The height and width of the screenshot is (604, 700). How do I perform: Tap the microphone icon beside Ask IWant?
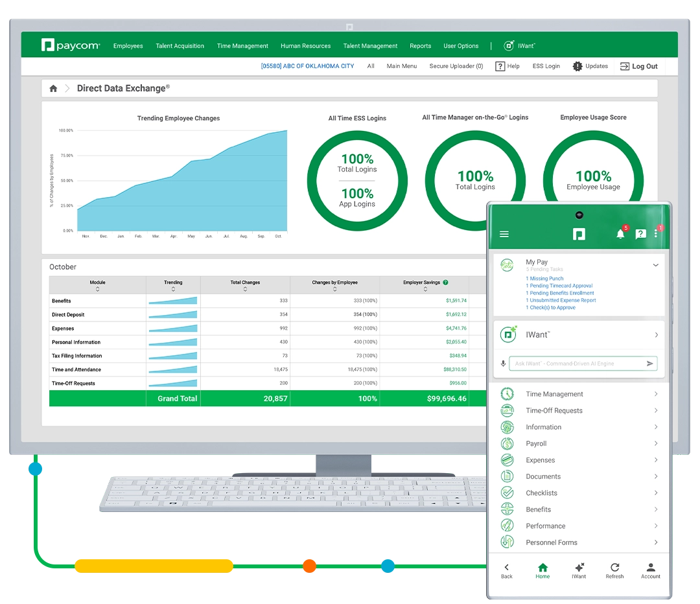point(502,364)
